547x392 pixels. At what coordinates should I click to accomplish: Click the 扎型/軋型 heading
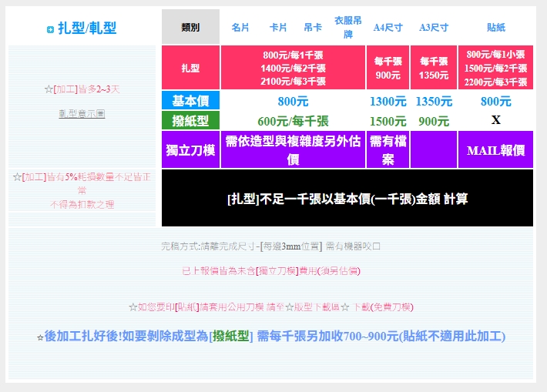point(87,28)
